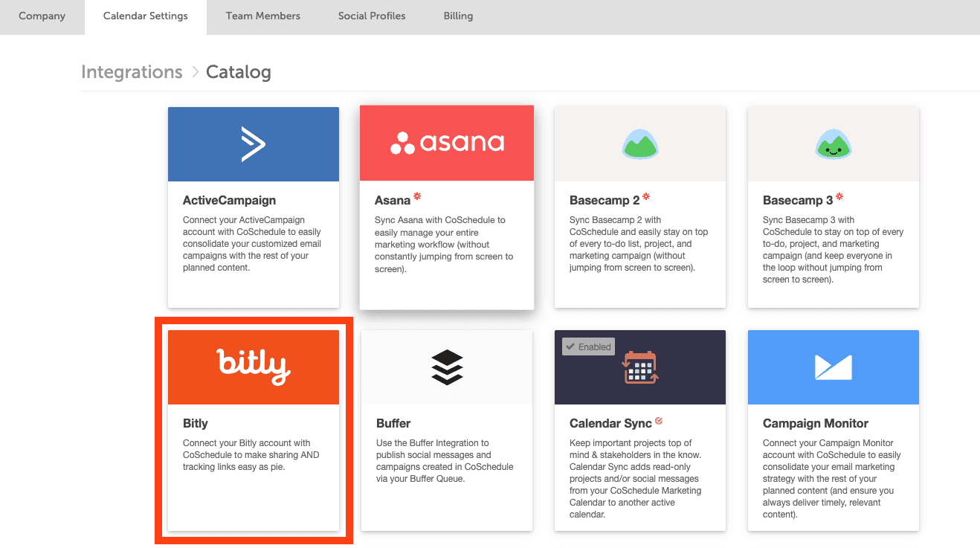Click the breadcrumb chevron between Integrations and Catalog

pyautogui.click(x=195, y=72)
